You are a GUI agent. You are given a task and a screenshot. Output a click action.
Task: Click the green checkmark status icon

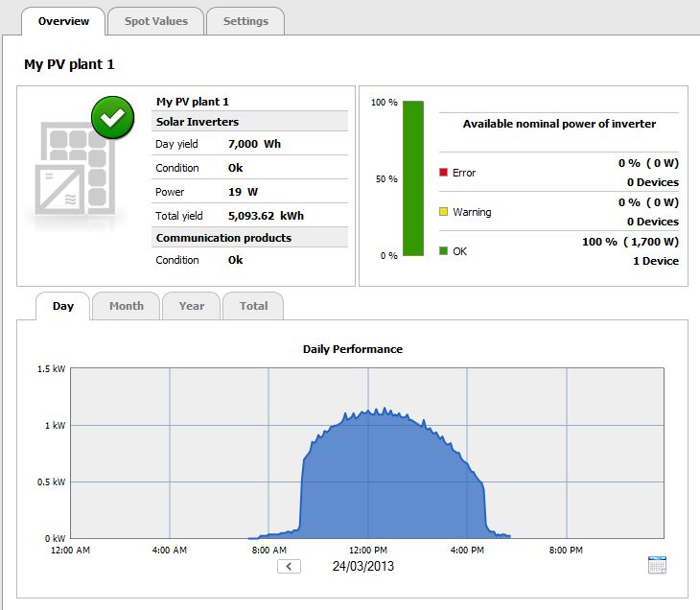[112, 119]
